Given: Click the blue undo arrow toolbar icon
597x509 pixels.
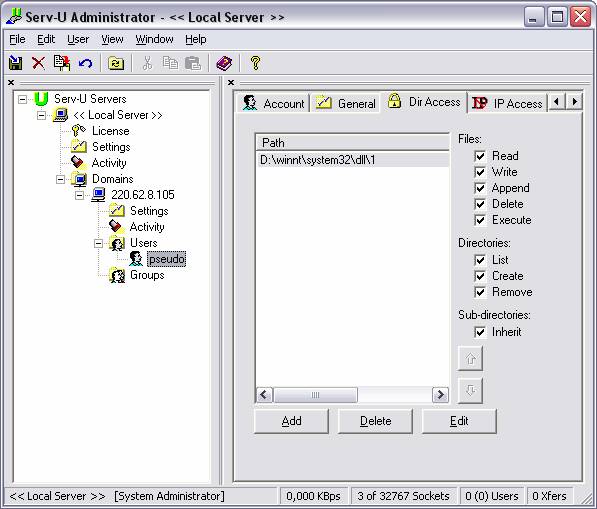Looking at the screenshot, I should pyautogui.click(x=86, y=63).
